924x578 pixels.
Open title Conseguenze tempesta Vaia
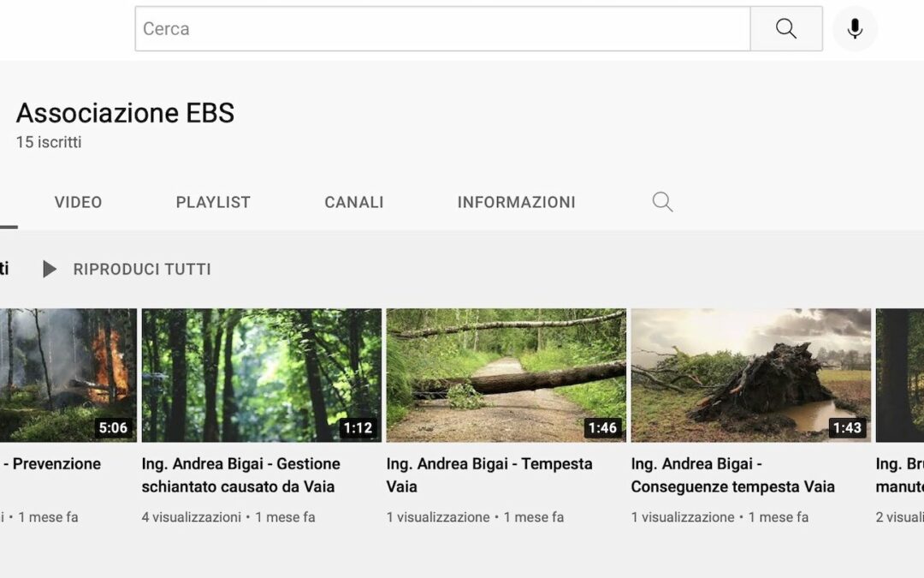pos(732,474)
